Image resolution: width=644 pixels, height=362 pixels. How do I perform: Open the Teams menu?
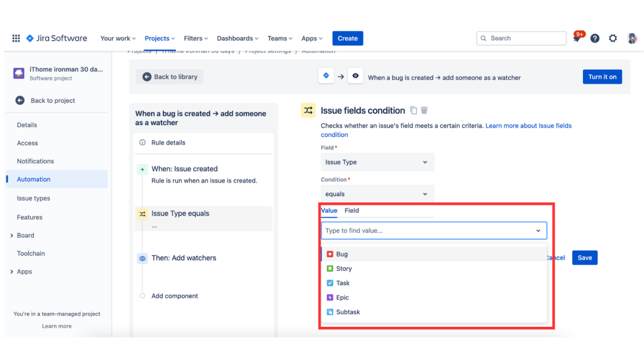point(280,38)
